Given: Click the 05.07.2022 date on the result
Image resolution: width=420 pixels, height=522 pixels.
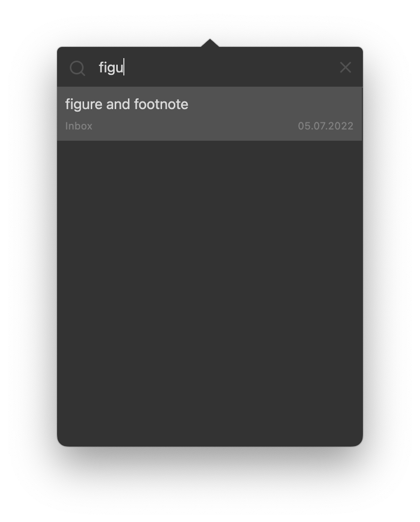Looking at the screenshot, I should point(326,126).
